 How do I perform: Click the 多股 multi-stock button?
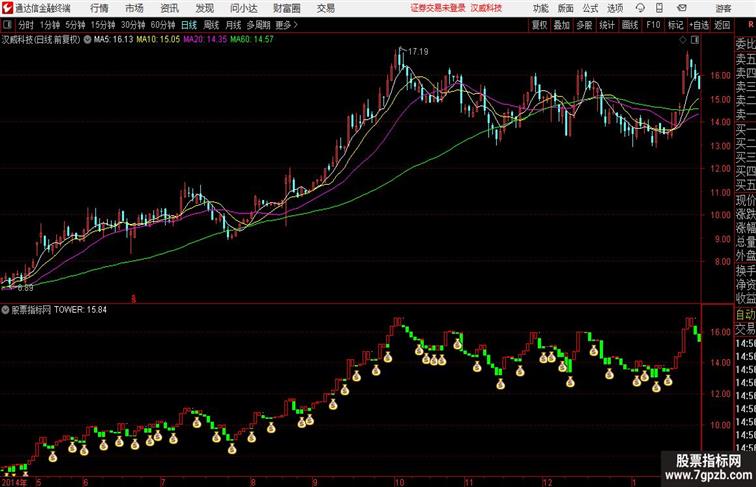(x=584, y=25)
